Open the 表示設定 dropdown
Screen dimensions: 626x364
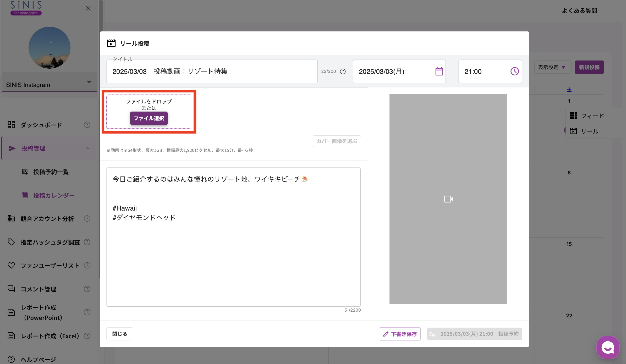pyautogui.click(x=553, y=67)
